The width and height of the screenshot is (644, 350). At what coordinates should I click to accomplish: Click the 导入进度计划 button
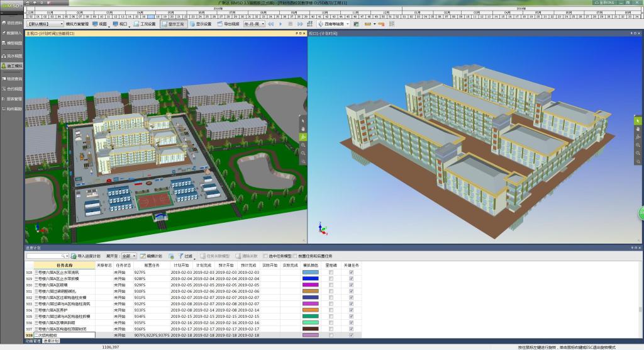coord(86,256)
